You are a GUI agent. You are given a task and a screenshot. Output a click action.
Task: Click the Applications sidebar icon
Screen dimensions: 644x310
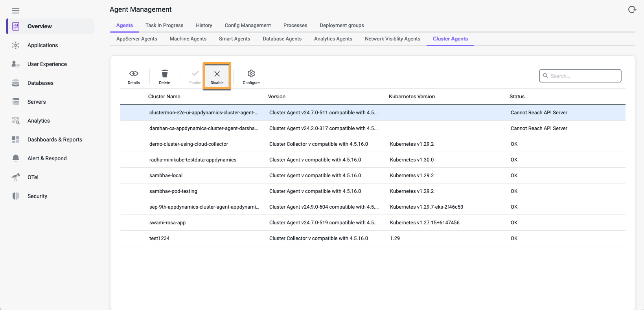pyautogui.click(x=16, y=45)
